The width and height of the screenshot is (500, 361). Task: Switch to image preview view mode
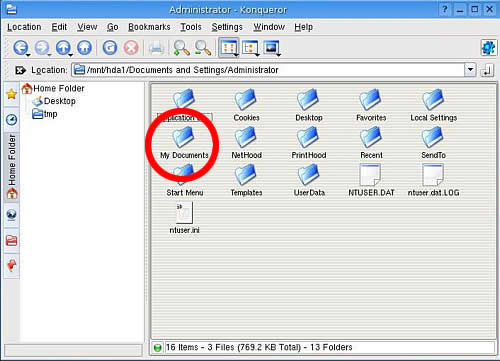coord(271,47)
